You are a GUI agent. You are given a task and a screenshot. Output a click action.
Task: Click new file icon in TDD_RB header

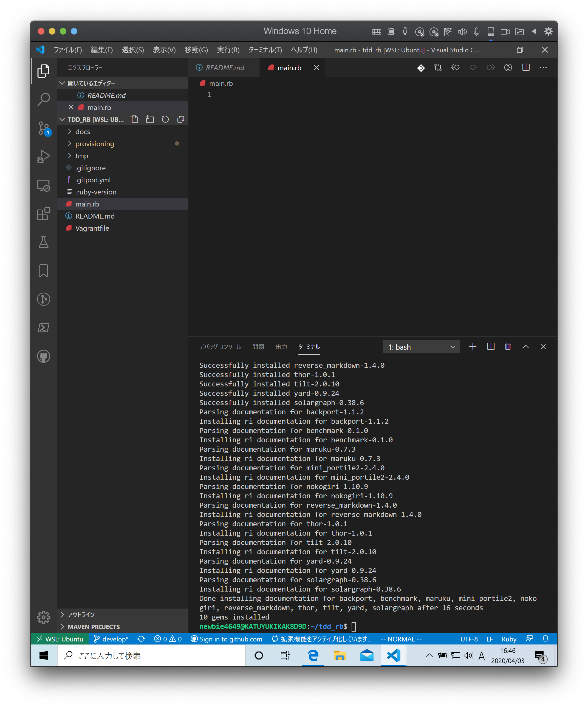click(134, 119)
